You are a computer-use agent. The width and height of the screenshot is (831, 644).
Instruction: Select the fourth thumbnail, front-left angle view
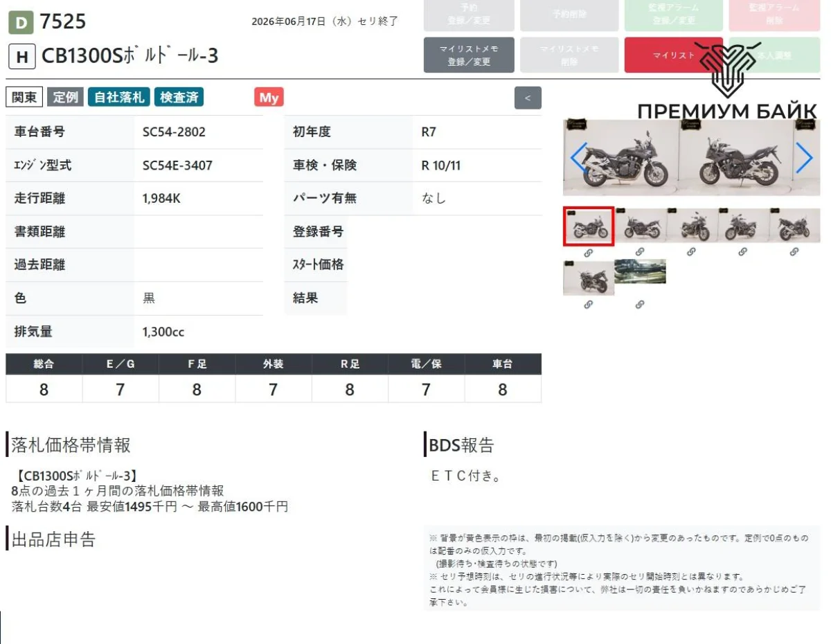click(x=743, y=226)
